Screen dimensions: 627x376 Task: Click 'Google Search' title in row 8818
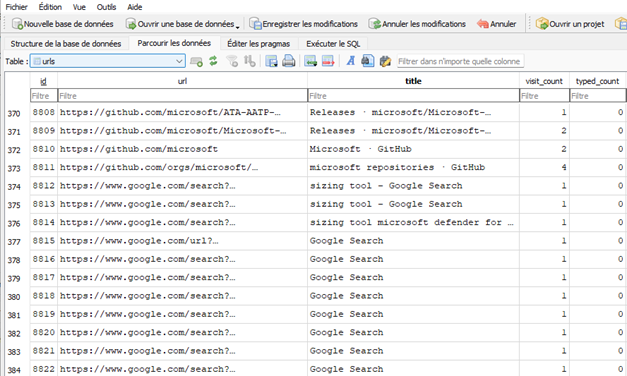[413, 296]
